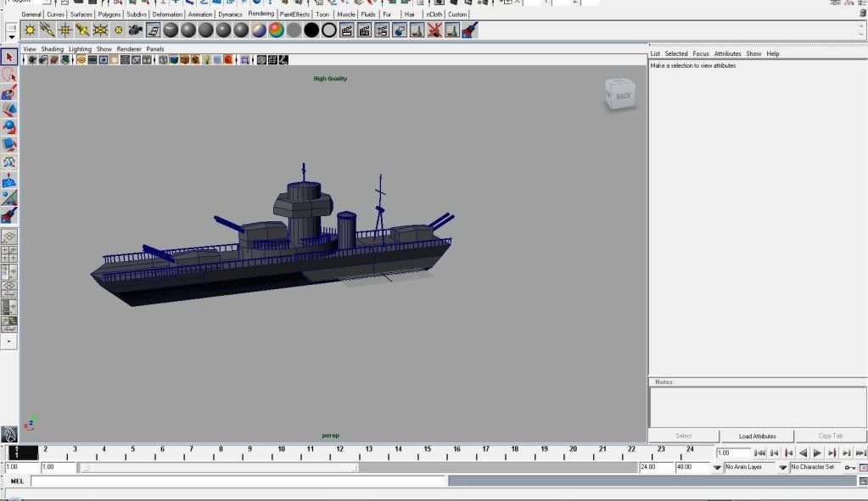Select the Universal Manipulator tool
The height and width of the screenshot is (501, 868).
pyautogui.click(x=8, y=163)
